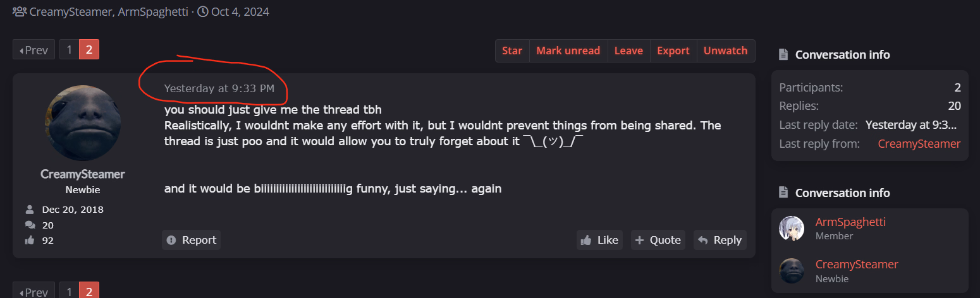Click Last reply from CreamySteamer link

click(x=919, y=144)
